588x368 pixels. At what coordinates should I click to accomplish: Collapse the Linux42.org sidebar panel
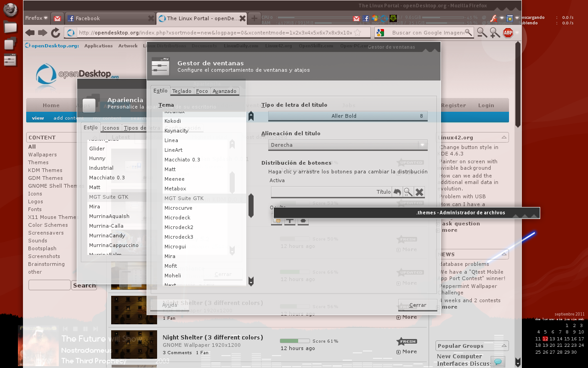(504, 137)
